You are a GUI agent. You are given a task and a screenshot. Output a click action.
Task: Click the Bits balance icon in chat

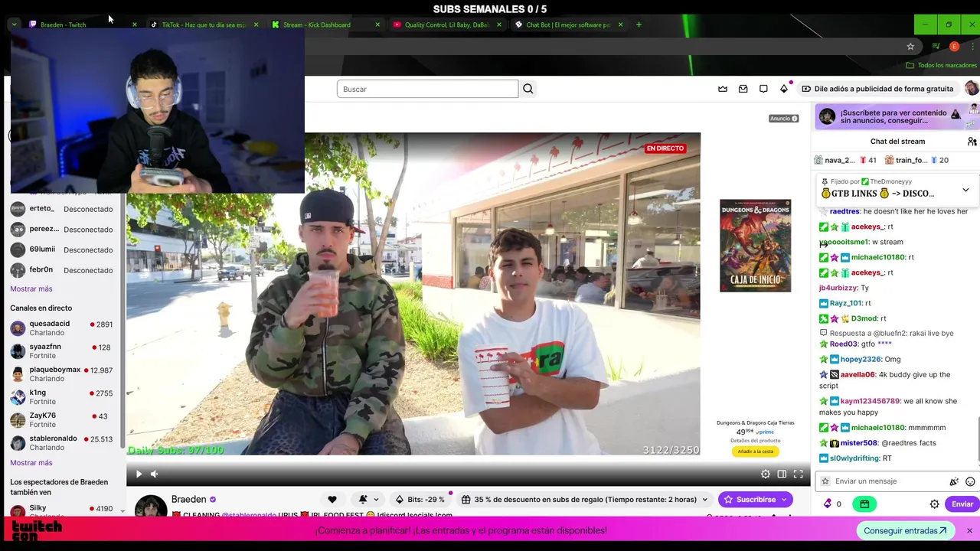pyautogui.click(x=828, y=504)
